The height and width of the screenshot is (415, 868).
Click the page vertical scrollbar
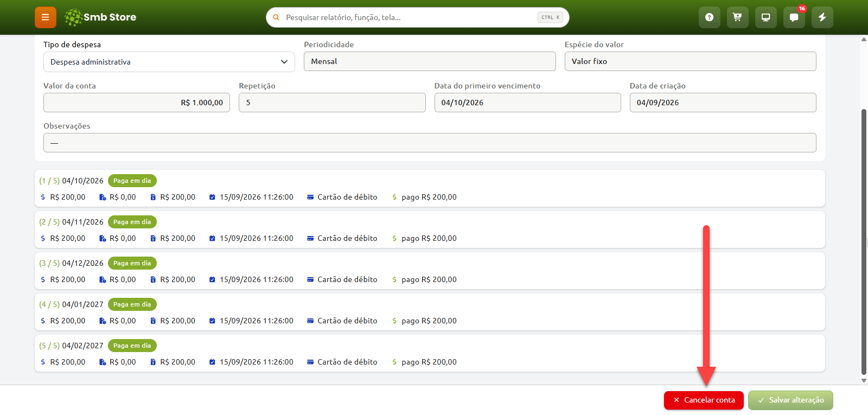pos(864,241)
